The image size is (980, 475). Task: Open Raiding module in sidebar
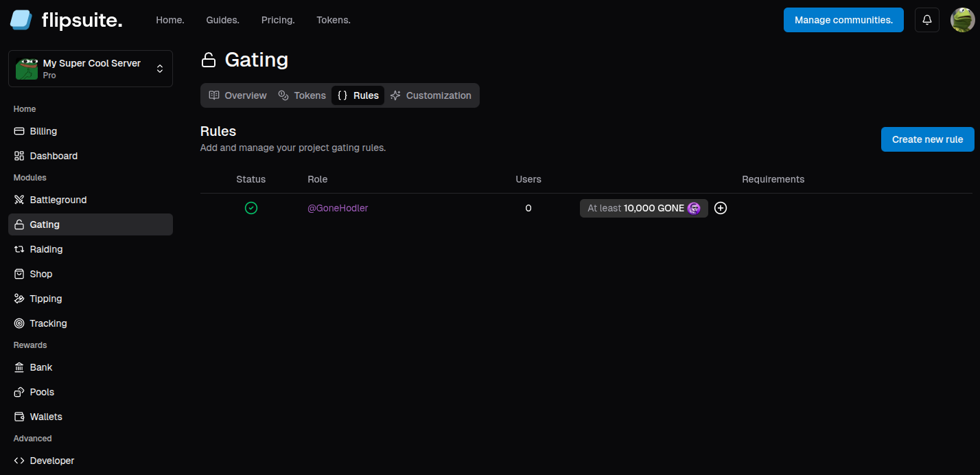coord(91,249)
